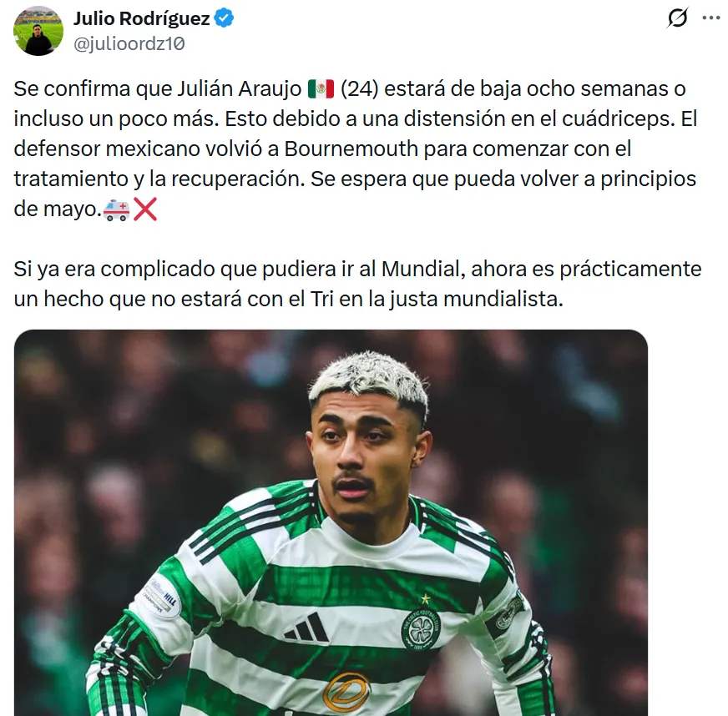This screenshot has width=728, height=716.
Task: Open the attached player photo
Action: pos(331,522)
